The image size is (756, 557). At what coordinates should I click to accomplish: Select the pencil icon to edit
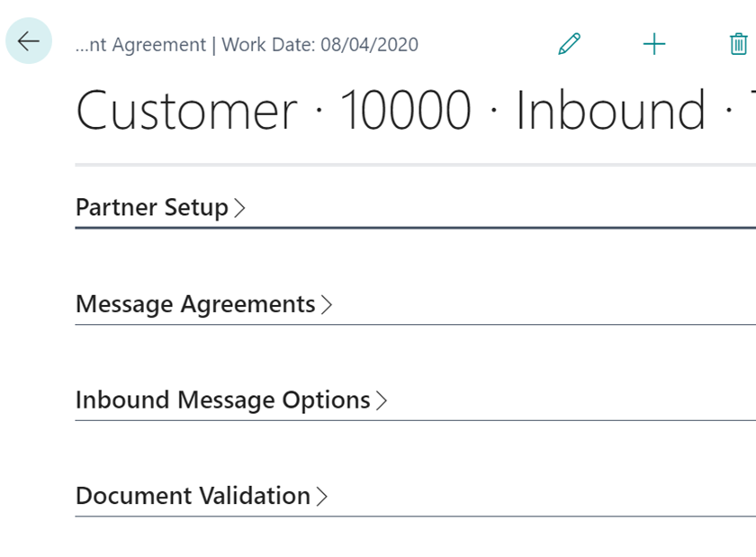569,43
